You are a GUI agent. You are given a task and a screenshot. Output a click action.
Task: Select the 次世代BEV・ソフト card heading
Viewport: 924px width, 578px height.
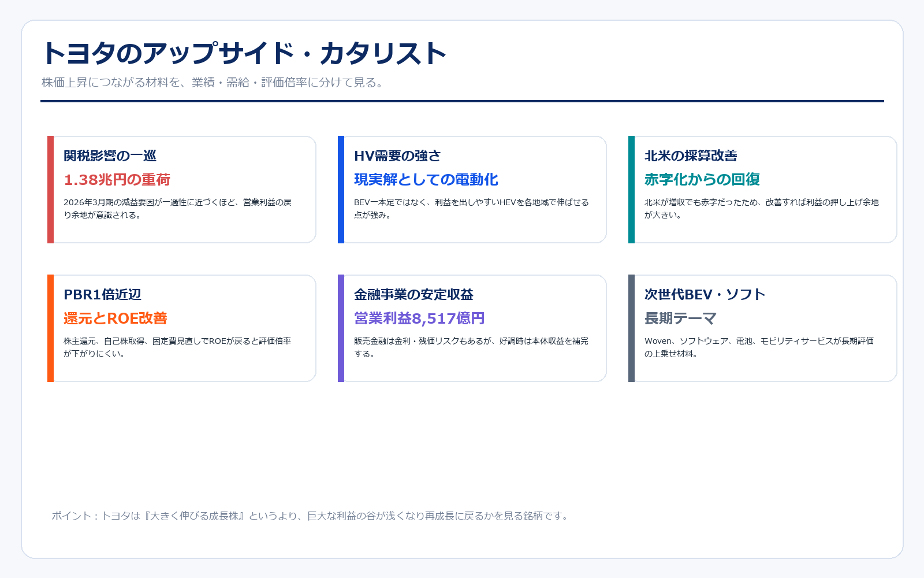[x=705, y=295]
